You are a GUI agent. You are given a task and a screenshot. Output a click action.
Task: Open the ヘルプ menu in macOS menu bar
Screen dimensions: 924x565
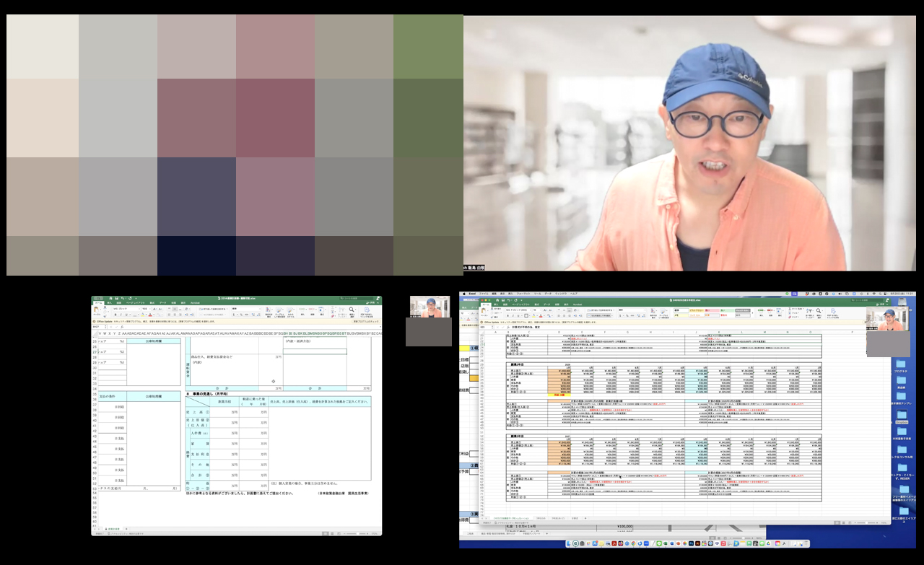574,294
